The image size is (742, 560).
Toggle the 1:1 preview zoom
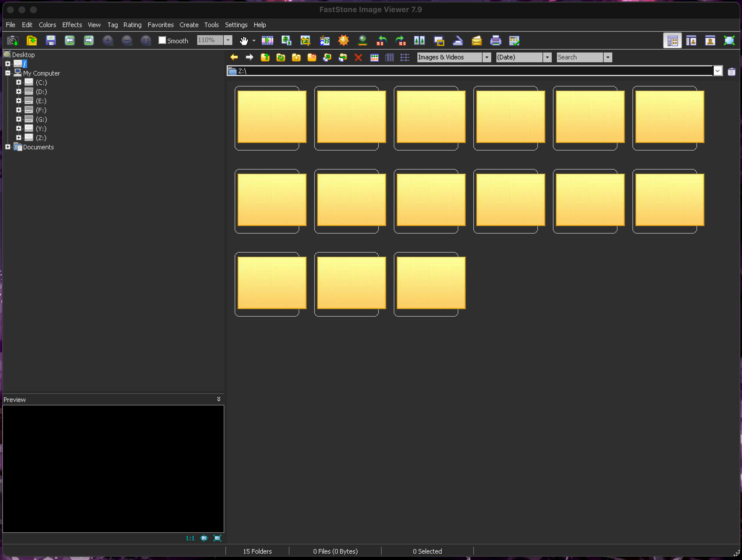click(190, 538)
